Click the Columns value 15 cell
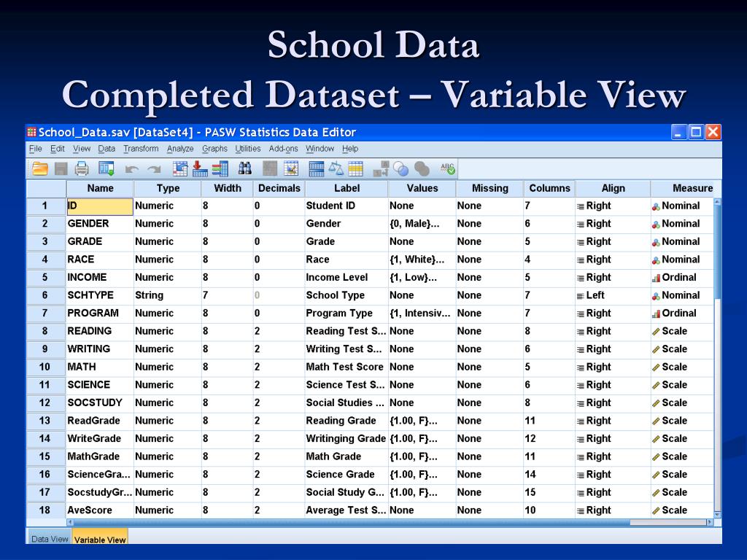The width and height of the screenshot is (747, 560). [549, 492]
